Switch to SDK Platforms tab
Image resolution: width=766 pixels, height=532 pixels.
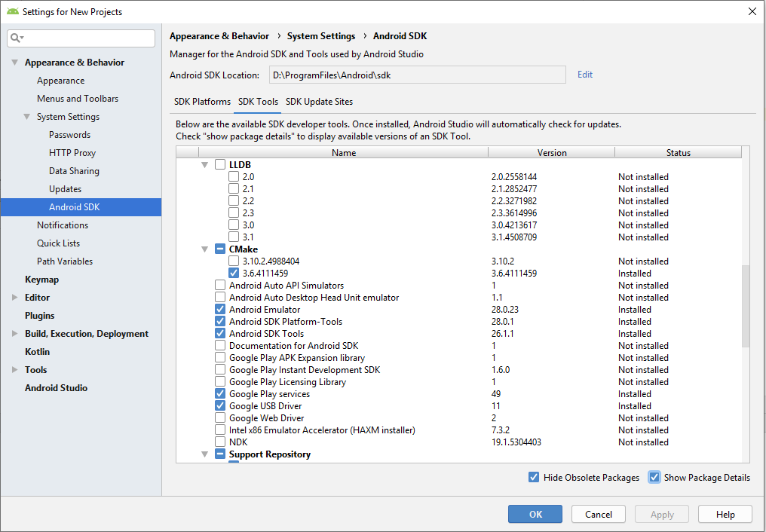pyautogui.click(x=202, y=102)
